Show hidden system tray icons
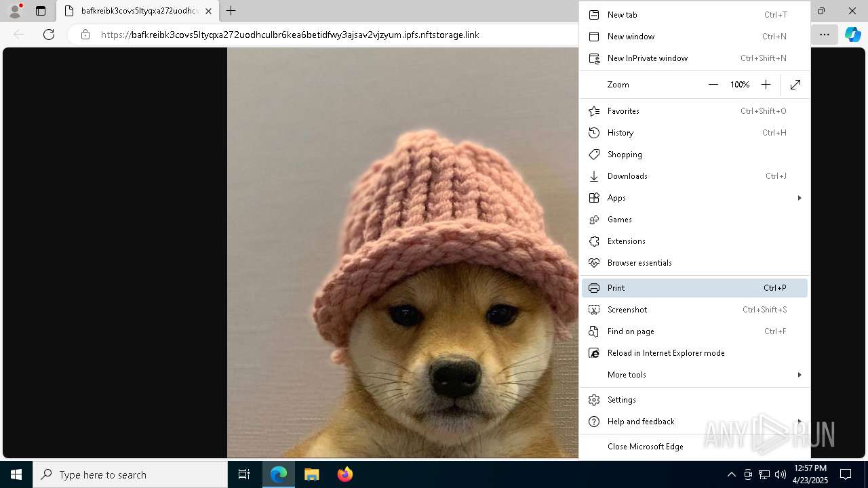Screen dimensions: 868x488 731,474
